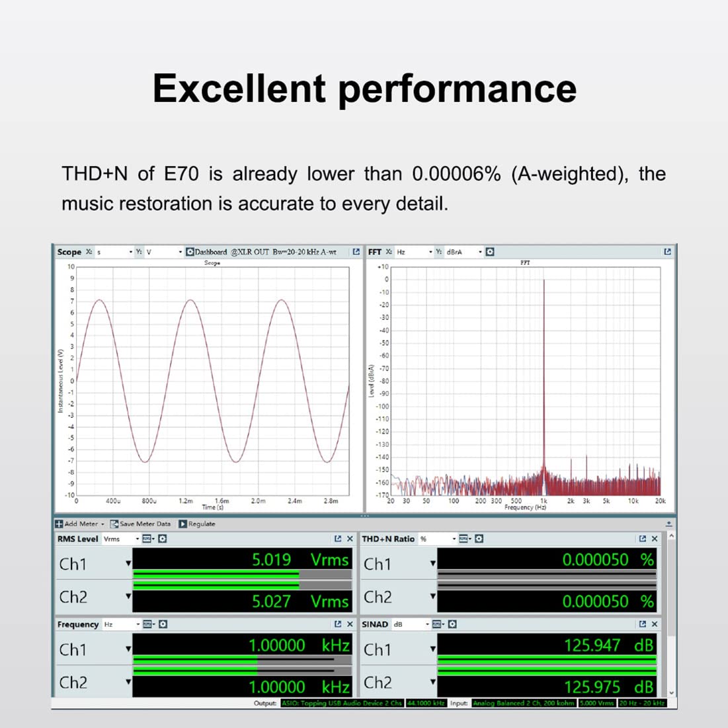Click the 125.975 dB Ch2 reading

click(609, 687)
